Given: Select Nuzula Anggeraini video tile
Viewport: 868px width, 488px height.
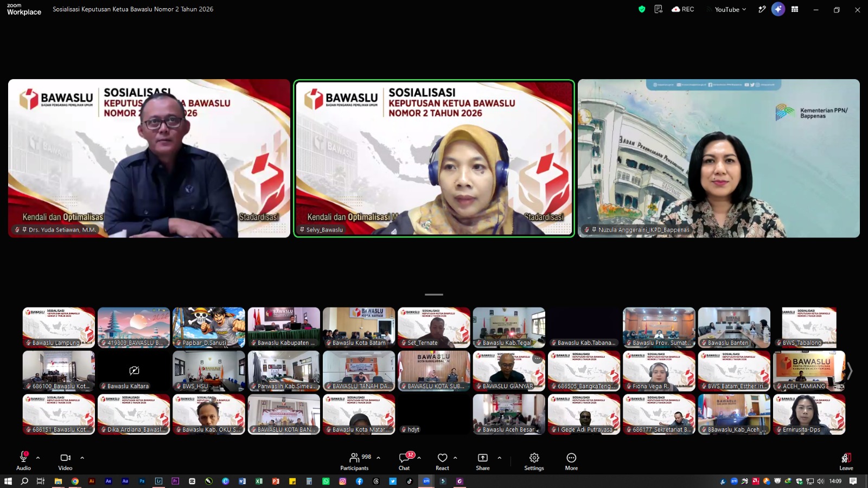Looking at the screenshot, I should click(719, 158).
